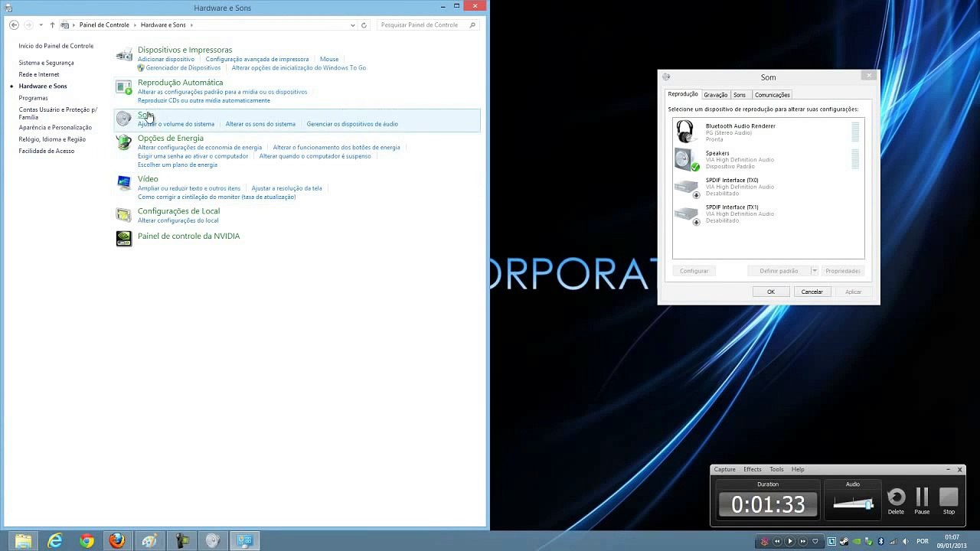The height and width of the screenshot is (551, 980).
Task: Open the Paint app on the taskbar
Action: point(149,541)
